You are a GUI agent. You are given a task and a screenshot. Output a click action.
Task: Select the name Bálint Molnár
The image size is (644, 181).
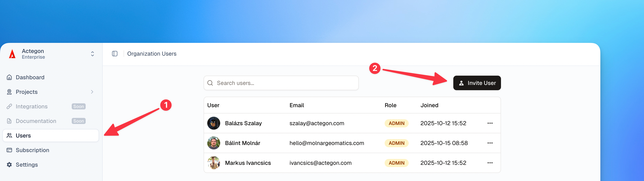pyautogui.click(x=242, y=143)
